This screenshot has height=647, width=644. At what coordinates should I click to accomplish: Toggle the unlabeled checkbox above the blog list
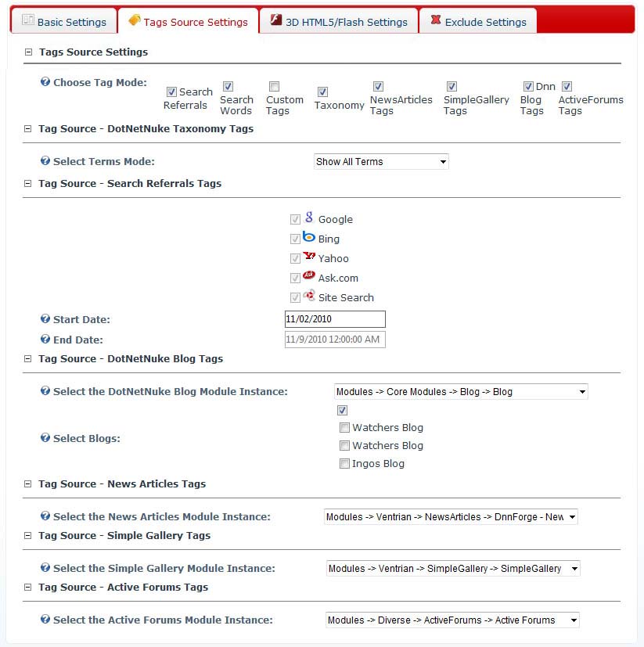point(342,410)
